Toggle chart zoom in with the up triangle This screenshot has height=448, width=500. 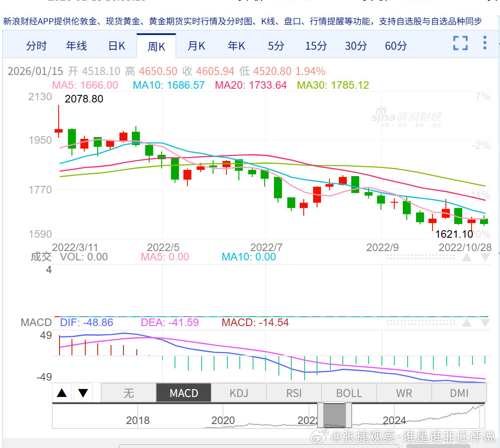coord(62,393)
